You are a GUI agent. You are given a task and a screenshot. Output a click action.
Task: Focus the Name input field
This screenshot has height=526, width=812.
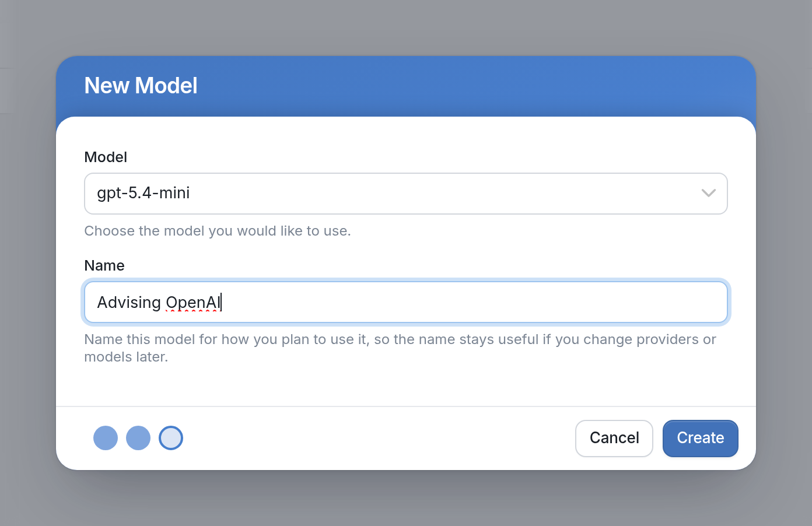406,302
